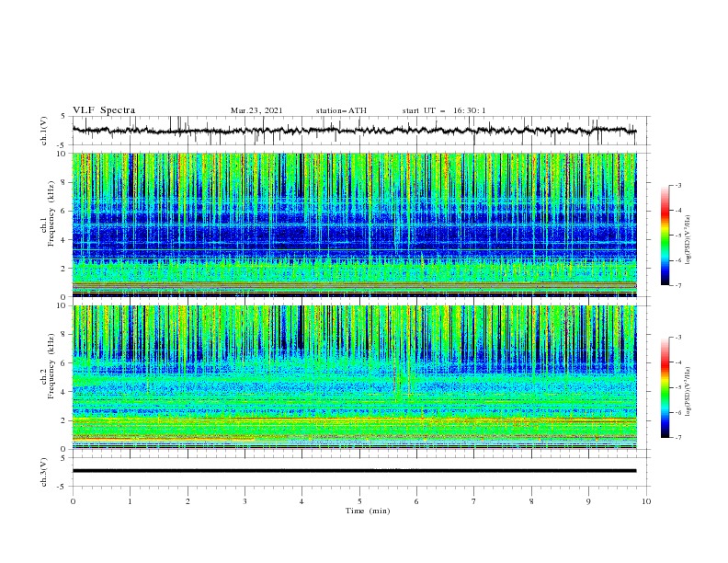Click the "ch.1(V)" axis label
Viewport: 728px width, 563px height.
(x=44, y=131)
